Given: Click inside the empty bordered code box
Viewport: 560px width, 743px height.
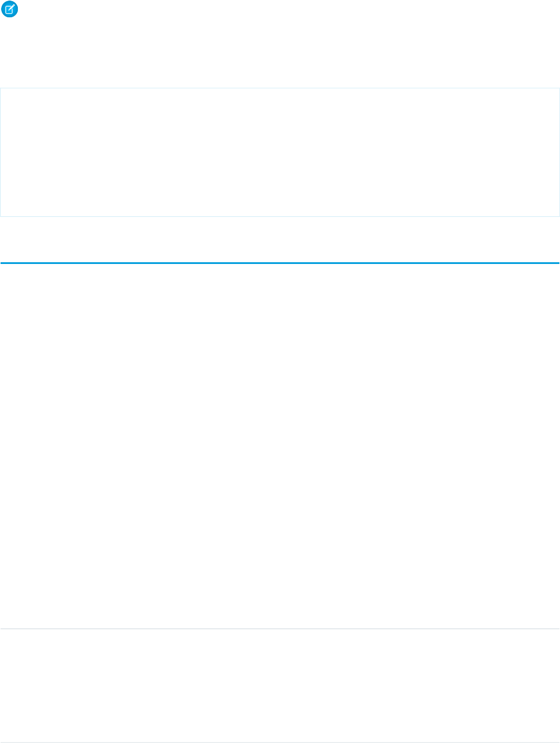Looking at the screenshot, I should click(280, 152).
